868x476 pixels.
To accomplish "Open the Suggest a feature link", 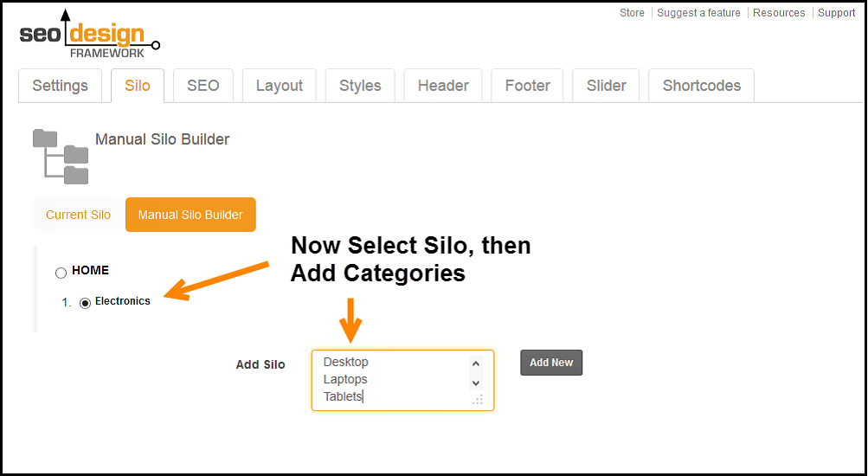I will (698, 13).
